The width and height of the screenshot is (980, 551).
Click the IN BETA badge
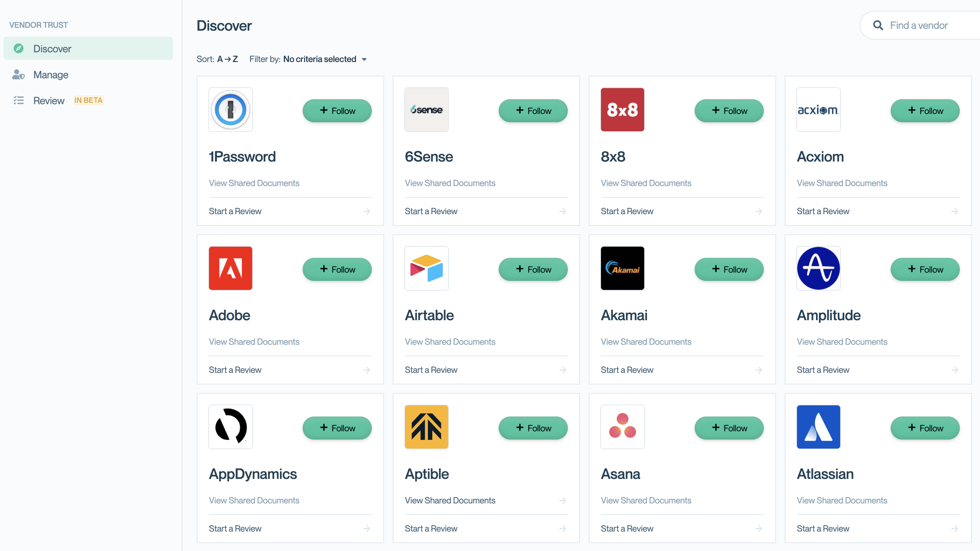point(88,100)
